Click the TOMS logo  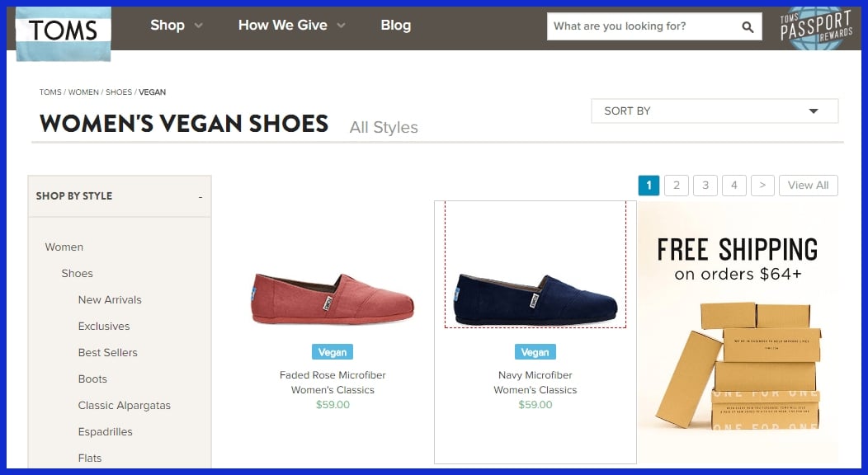[64, 31]
